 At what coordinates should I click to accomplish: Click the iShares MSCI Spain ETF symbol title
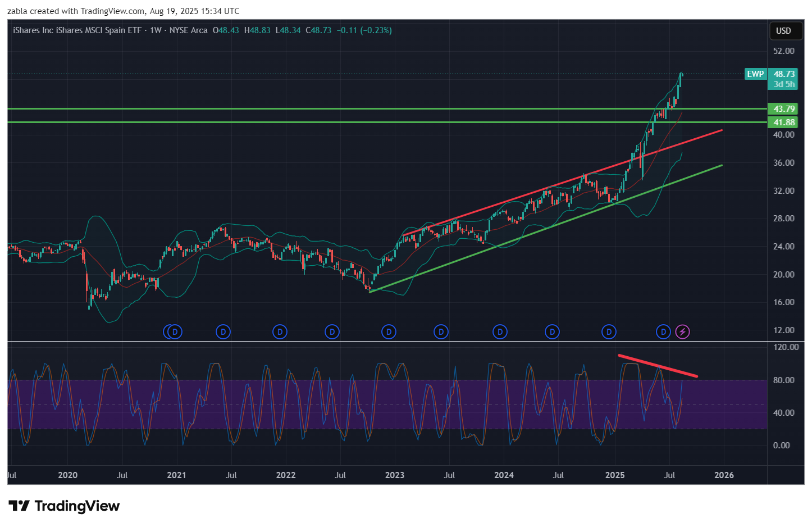[77, 30]
